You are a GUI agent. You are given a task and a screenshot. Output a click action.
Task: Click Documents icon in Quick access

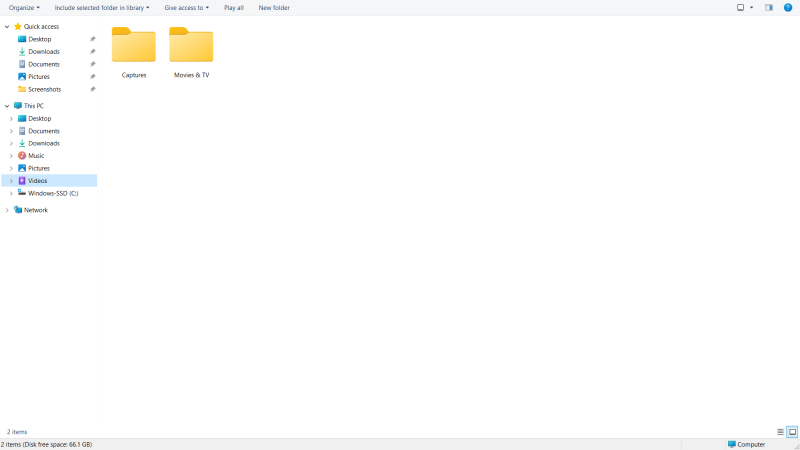tap(22, 64)
